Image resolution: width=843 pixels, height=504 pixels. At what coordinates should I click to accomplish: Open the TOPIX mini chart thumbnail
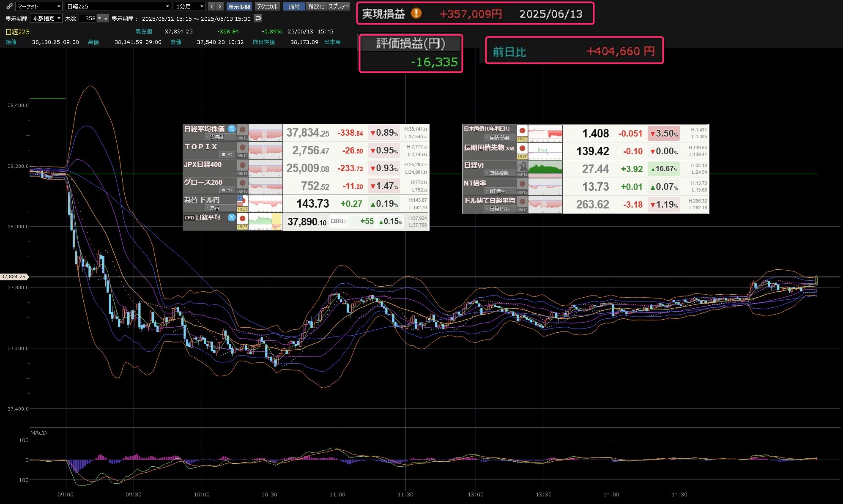tap(265, 151)
